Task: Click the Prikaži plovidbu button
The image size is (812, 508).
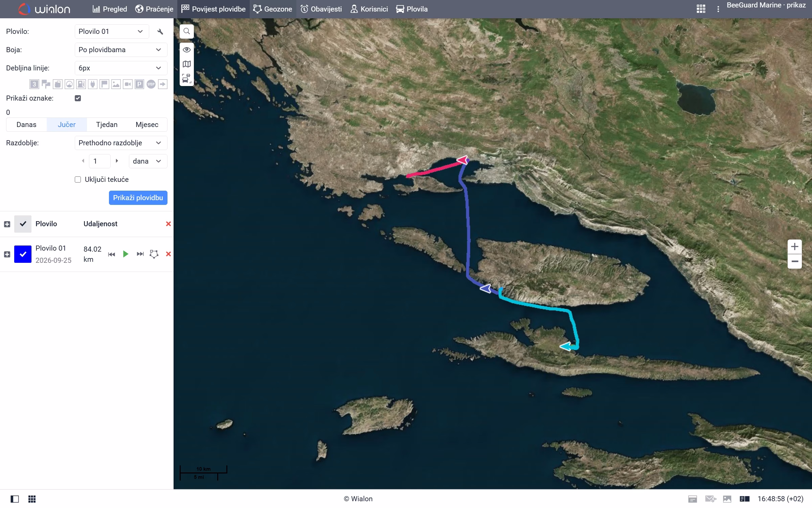Action: [138, 198]
